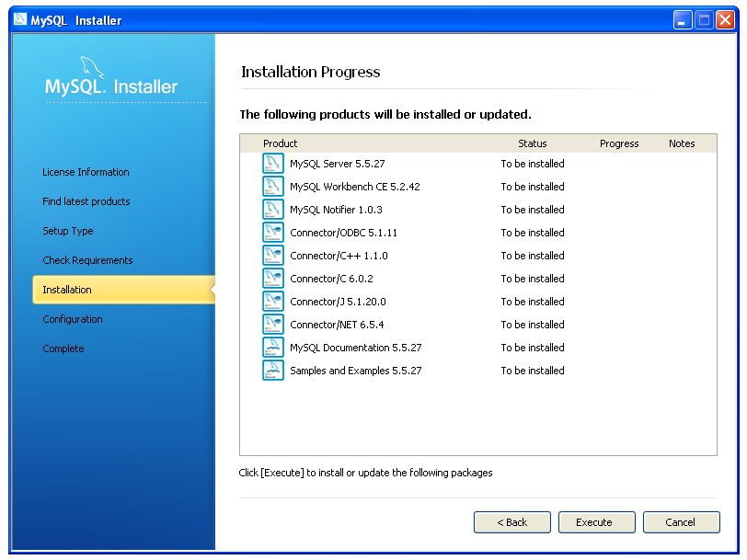Click 'To be installed' status for MySQL Server
Viewport: 747px width, 560px height.
coord(533,164)
